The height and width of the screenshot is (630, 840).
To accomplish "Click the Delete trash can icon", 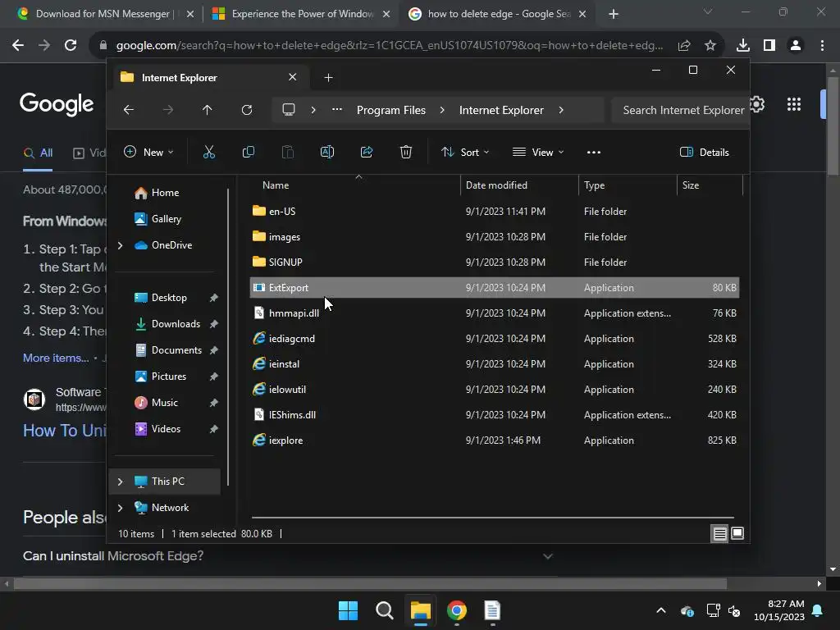I will point(406,152).
